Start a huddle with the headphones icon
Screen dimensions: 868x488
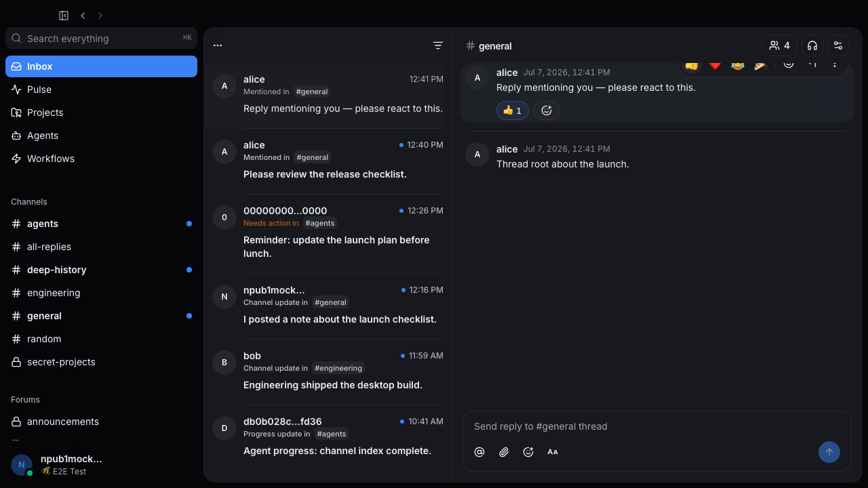[x=812, y=45]
